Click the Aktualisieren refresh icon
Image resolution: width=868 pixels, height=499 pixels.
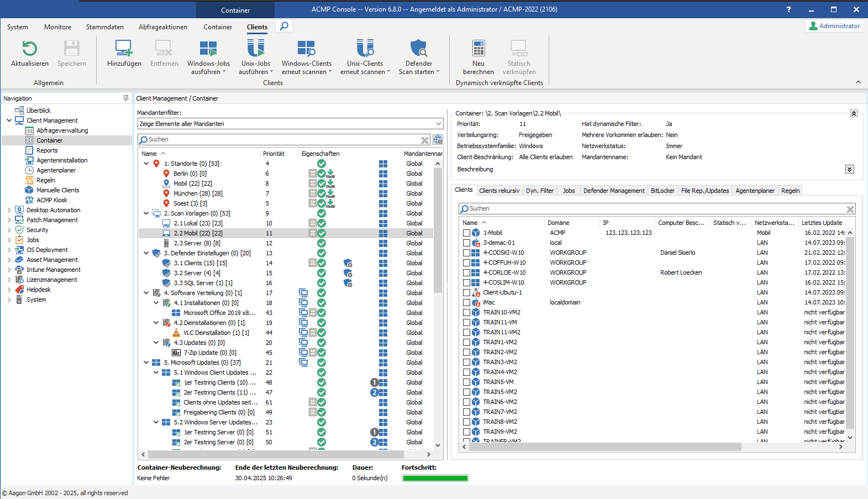coord(30,49)
